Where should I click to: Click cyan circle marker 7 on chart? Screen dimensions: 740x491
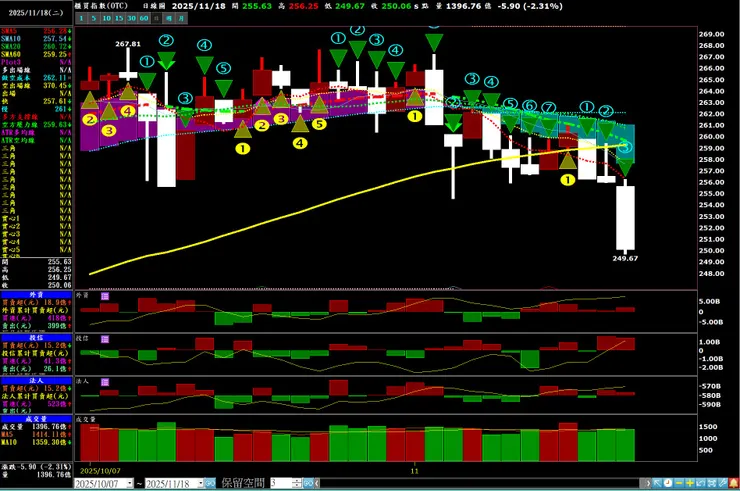pos(548,107)
